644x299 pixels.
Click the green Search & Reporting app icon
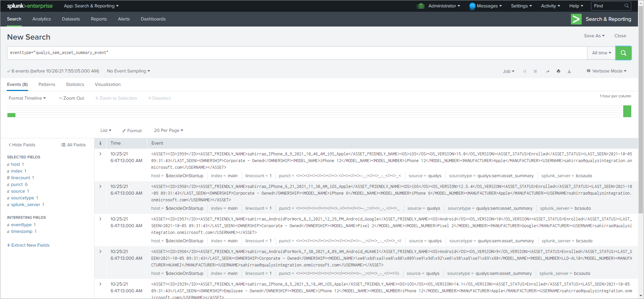point(576,19)
